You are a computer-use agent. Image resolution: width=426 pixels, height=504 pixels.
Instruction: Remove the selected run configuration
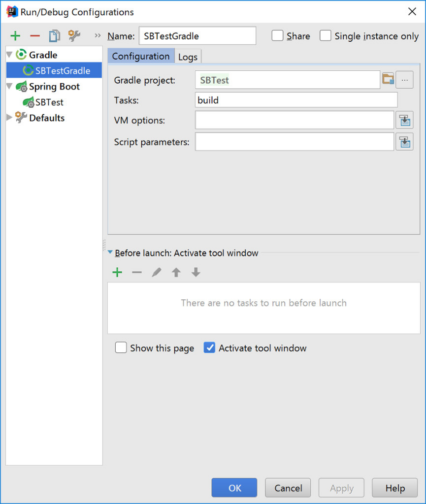tap(35, 35)
